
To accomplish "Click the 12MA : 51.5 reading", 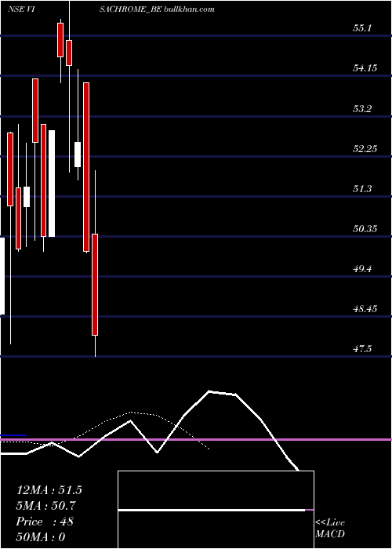I will 49,490.
